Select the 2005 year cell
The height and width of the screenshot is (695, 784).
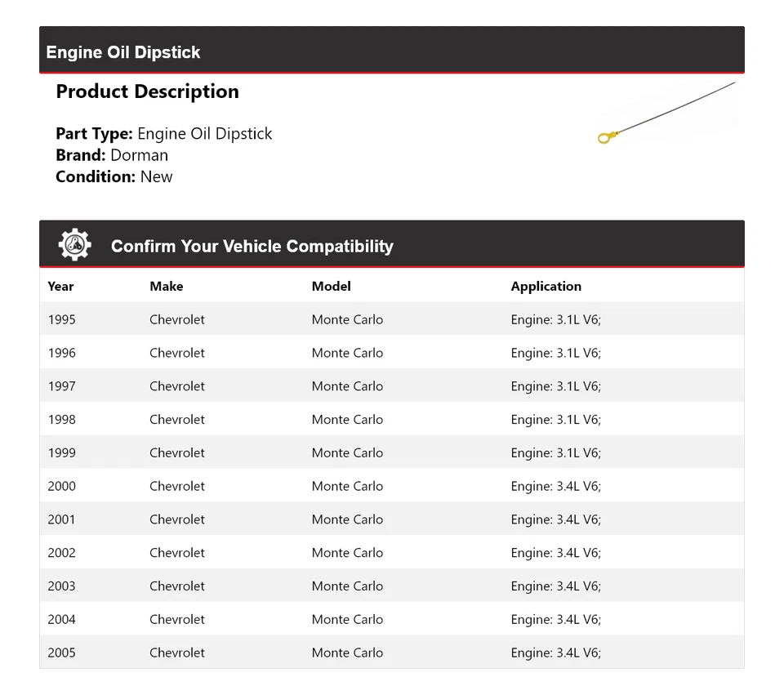click(x=61, y=653)
